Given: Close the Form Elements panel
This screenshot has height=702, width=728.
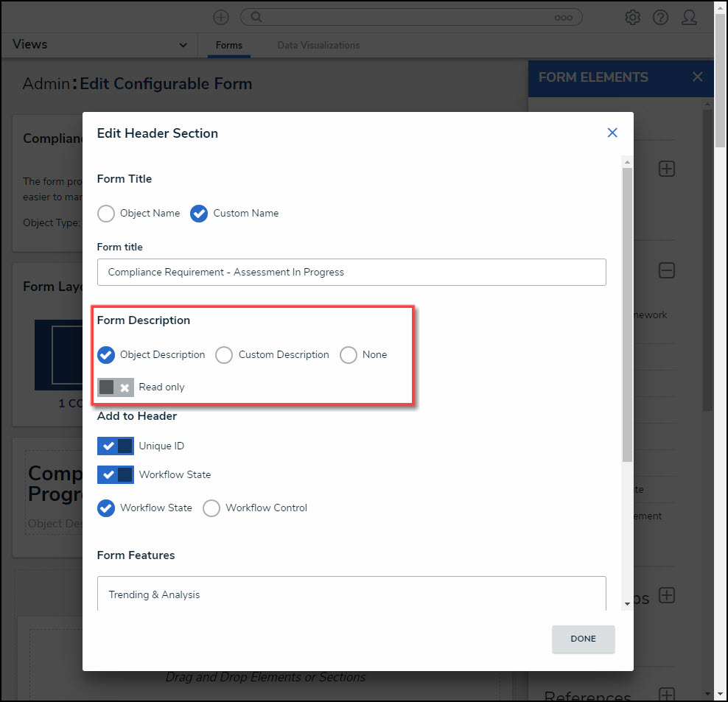Looking at the screenshot, I should coord(697,77).
